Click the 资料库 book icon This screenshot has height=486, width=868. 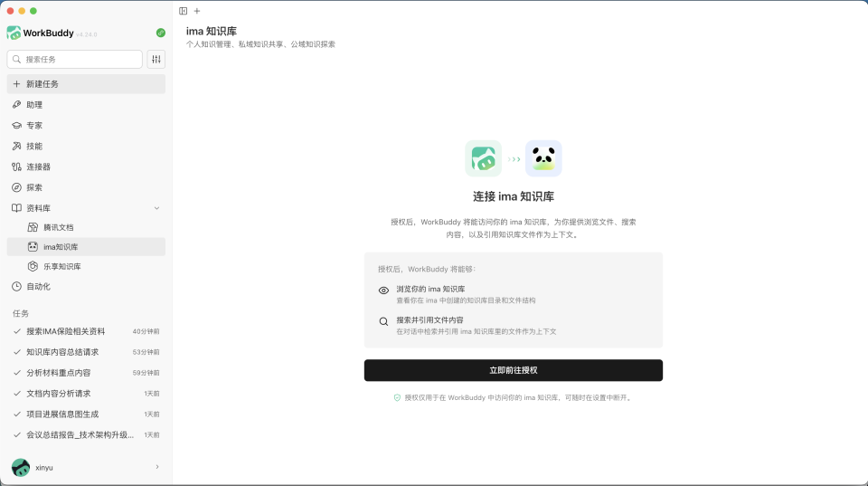coord(16,208)
